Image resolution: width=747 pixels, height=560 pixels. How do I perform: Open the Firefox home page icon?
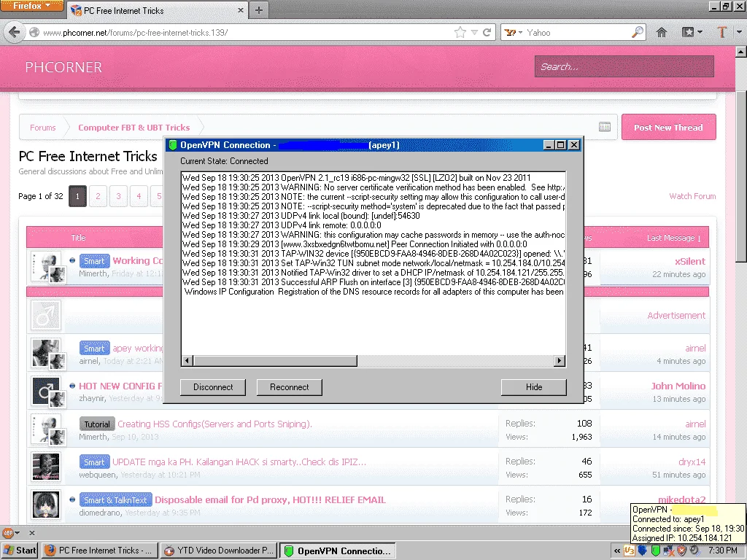pyautogui.click(x=661, y=32)
